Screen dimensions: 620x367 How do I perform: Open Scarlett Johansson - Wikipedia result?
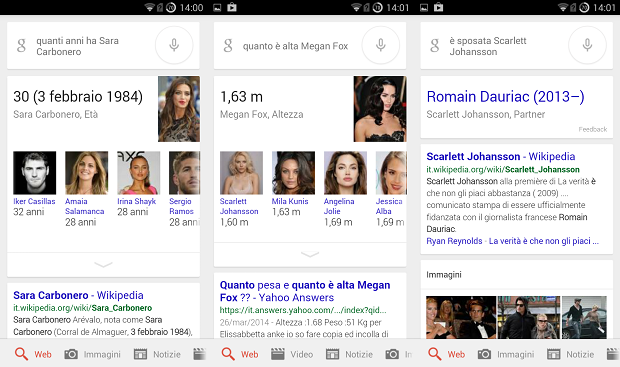coord(501,157)
